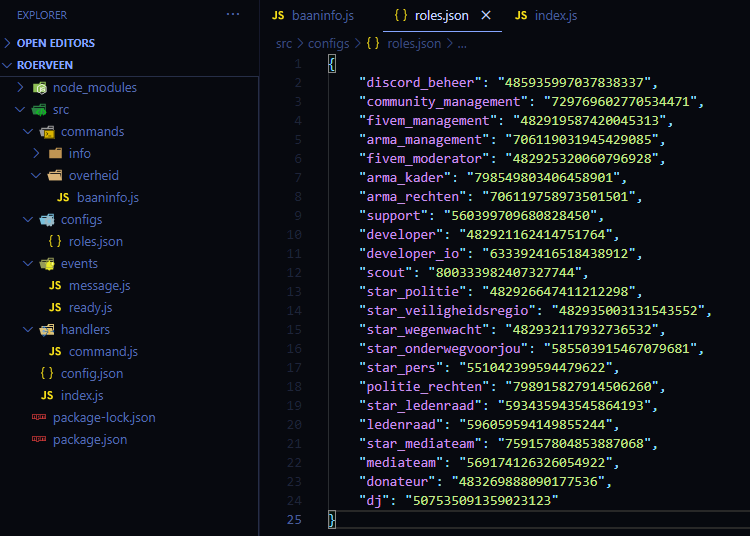Image resolution: width=750 pixels, height=536 pixels.
Task: Click the configs folder icon
Action: pos(48,220)
